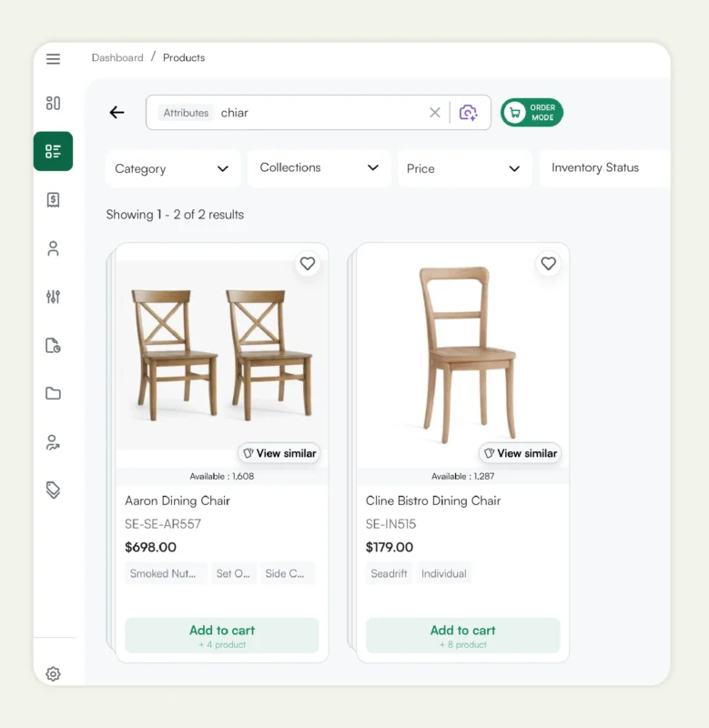Click the AI visual search camera icon
709x728 pixels.
[x=468, y=112]
